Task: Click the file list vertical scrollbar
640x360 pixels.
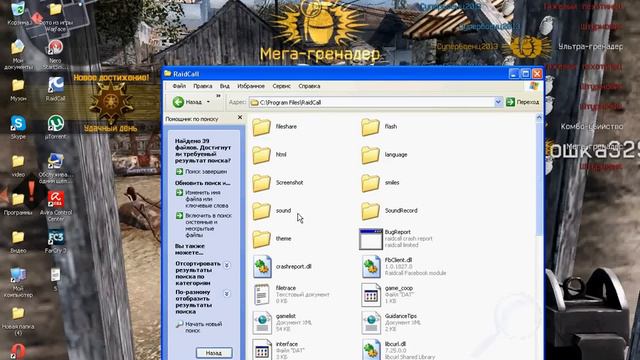Action: [539, 180]
